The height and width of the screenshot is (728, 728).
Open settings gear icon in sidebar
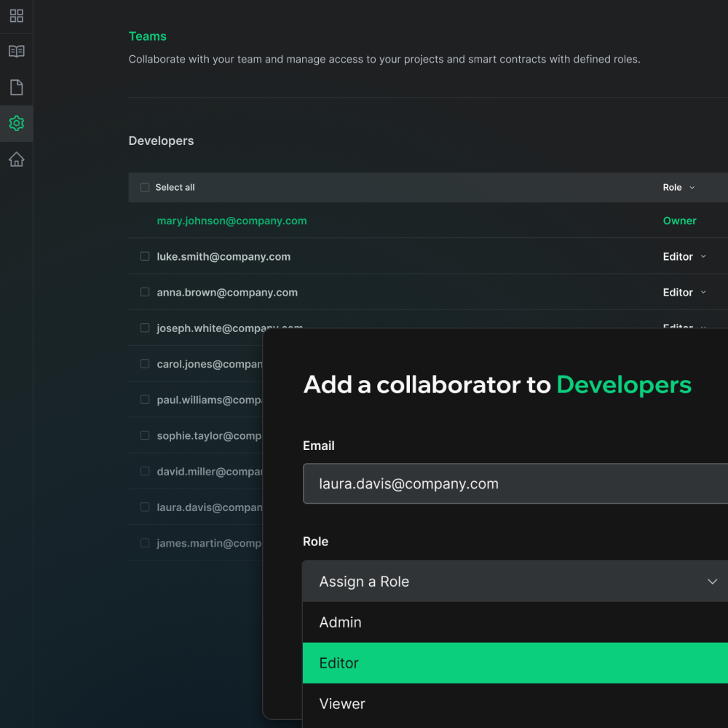click(x=16, y=123)
